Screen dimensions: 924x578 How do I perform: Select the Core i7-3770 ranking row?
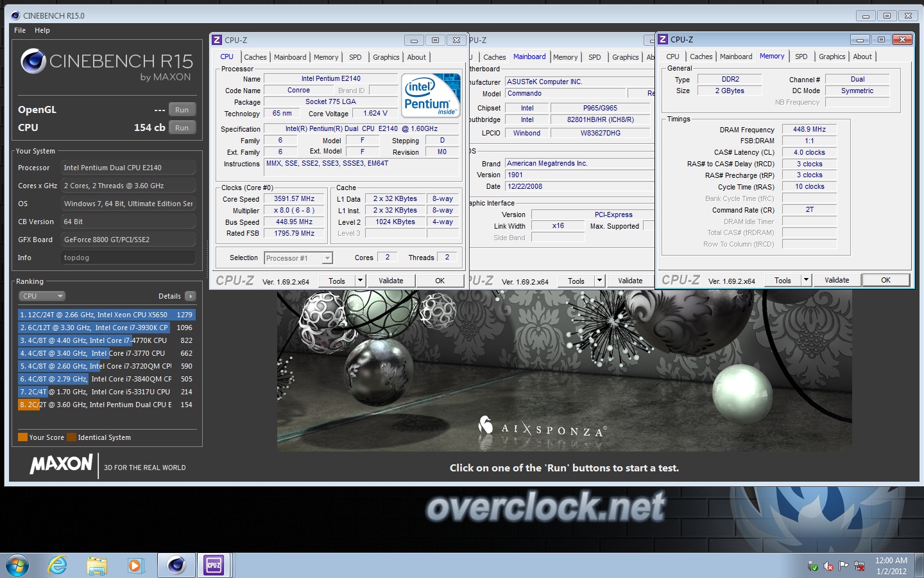(x=107, y=353)
